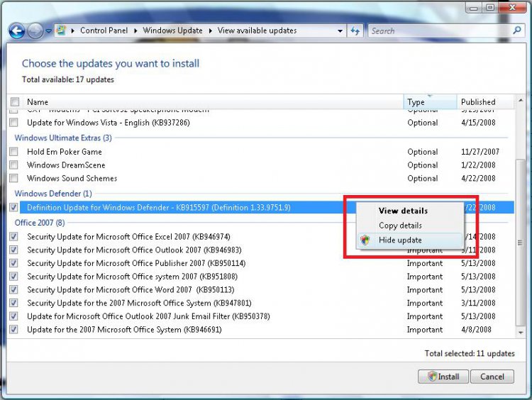Open the arrow after Control Panel breadcrumb
The image size is (532, 400).
[x=135, y=31]
